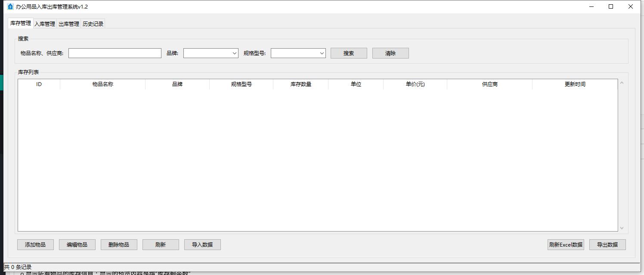Viewport: 644px width, 275px height.
Task: Open 导入数据 to import data
Action: click(202, 244)
